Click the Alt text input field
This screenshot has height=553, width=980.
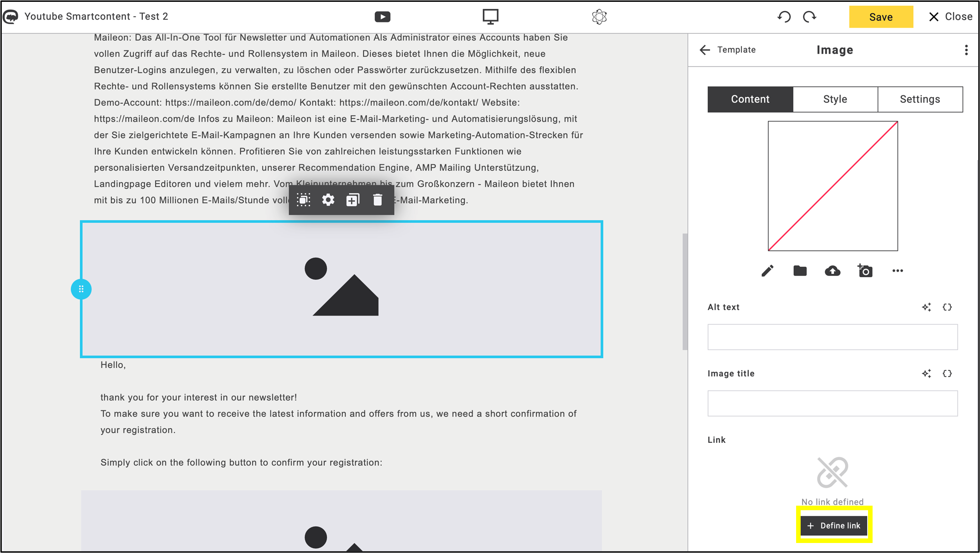click(x=833, y=337)
